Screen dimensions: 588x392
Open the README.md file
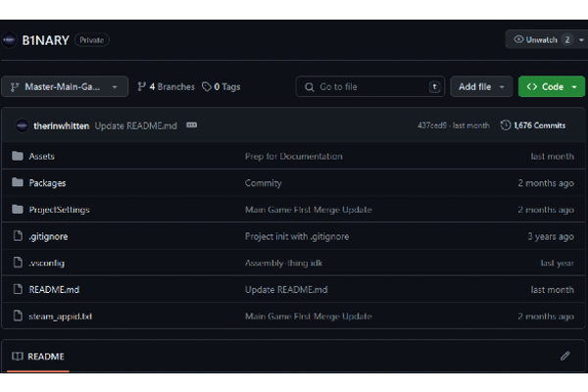54,290
